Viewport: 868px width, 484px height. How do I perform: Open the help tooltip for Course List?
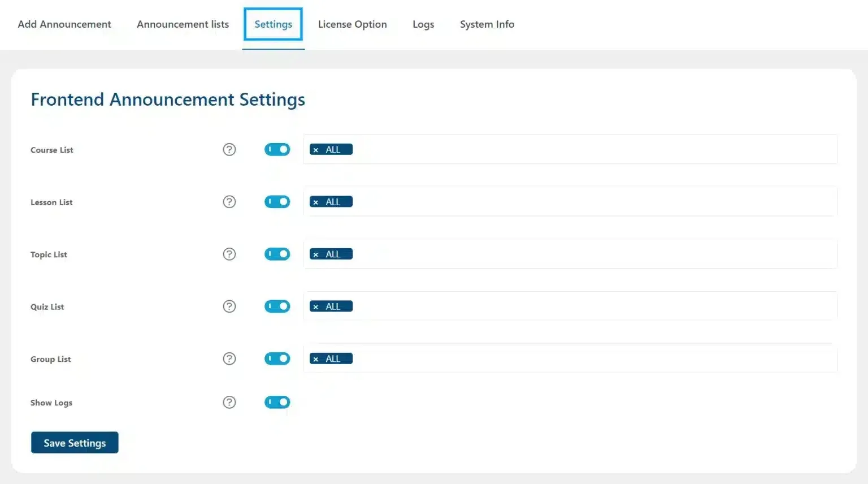[x=229, y=149]
